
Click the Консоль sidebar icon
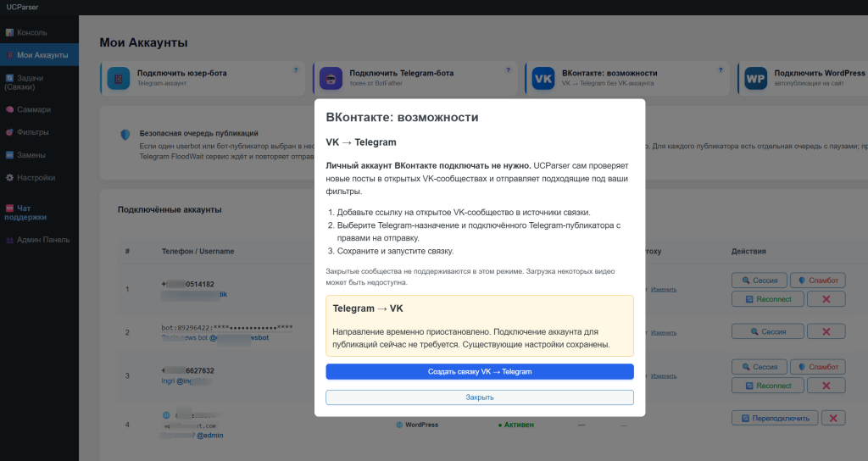(9, 33)
